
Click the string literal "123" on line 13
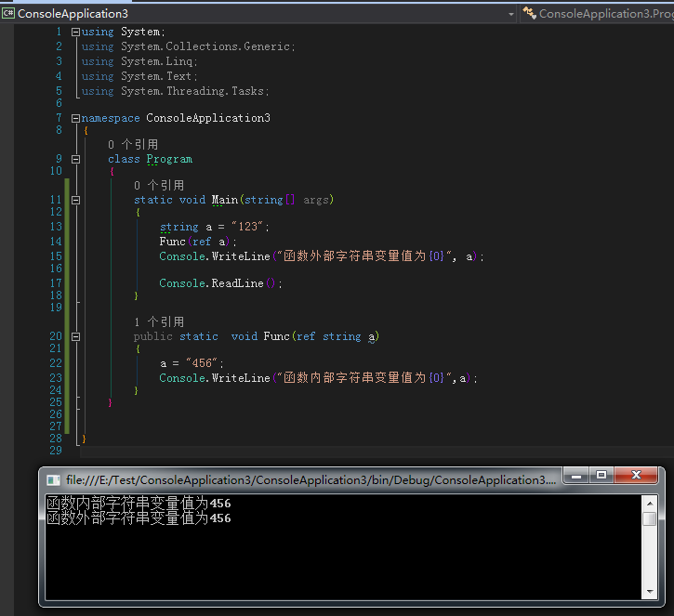(x=247, y=227)
